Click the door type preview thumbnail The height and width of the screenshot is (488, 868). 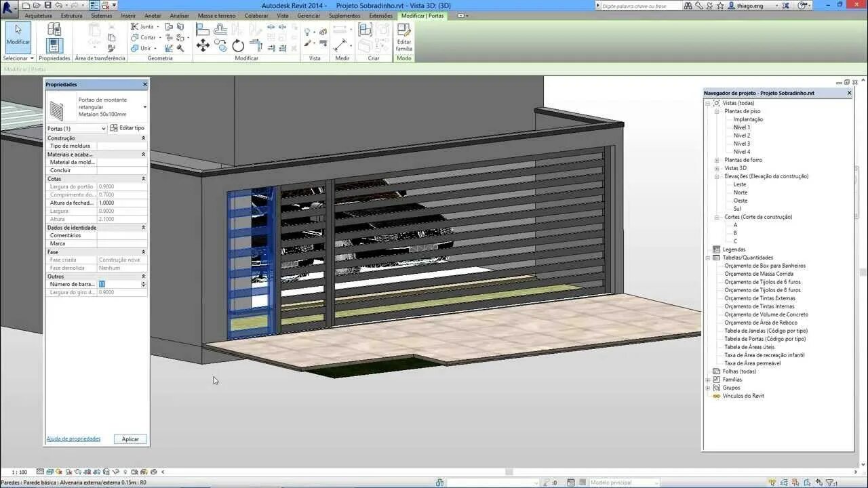[x=57, y=110]
